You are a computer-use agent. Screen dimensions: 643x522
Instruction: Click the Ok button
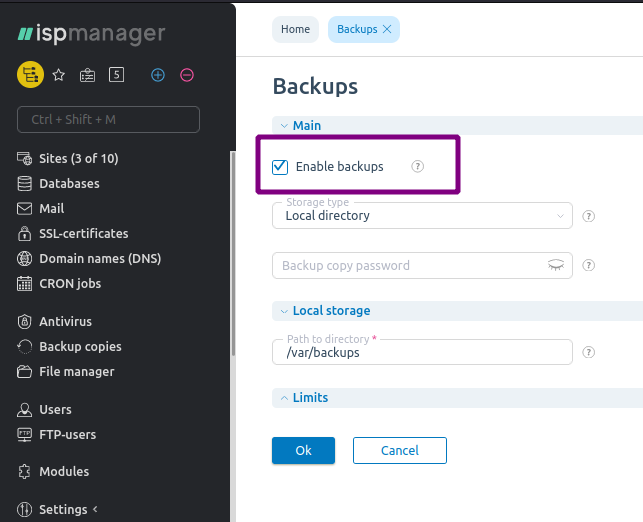(303, 450)
